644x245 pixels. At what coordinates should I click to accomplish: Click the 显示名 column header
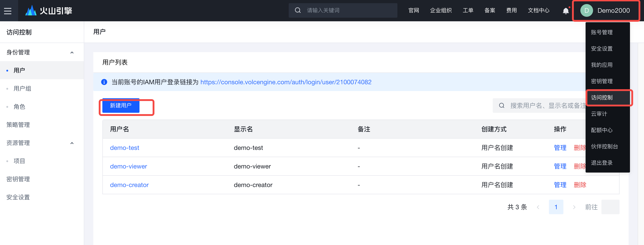pyautogui.click(x=243, y=129)
